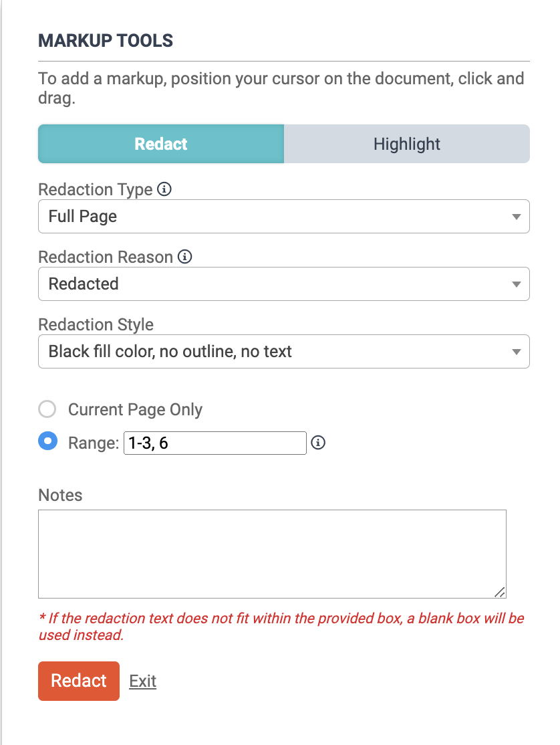Click the Notes box resize handle
This screenshot has width=560, height=745.
click(x=499, y=591)
